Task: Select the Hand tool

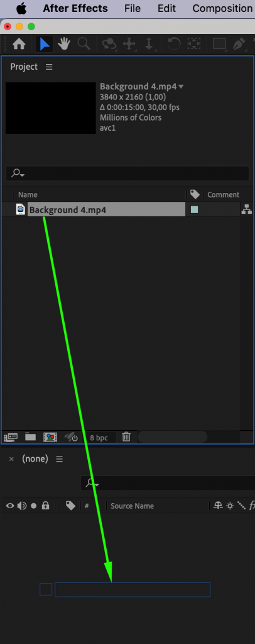Action: (x=63, y=44)
